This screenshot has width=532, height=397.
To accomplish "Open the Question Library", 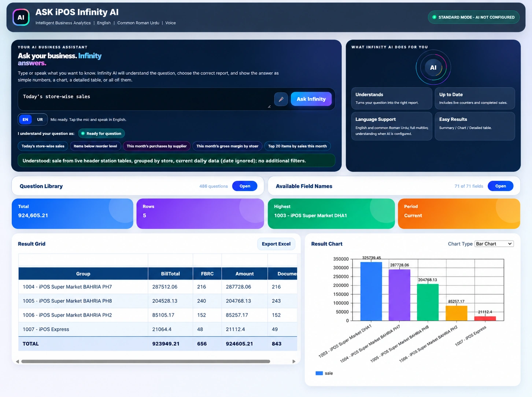I will 245,186.
